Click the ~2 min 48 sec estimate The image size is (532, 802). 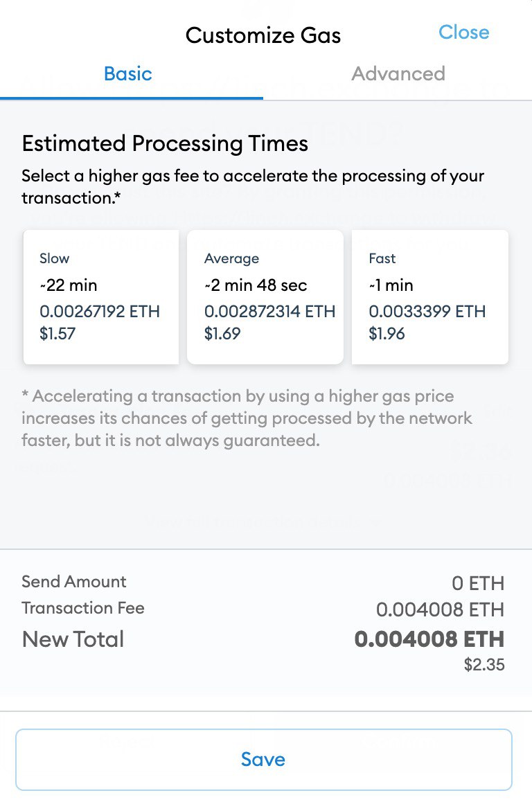pyautogui.click(x=256, y=285)
